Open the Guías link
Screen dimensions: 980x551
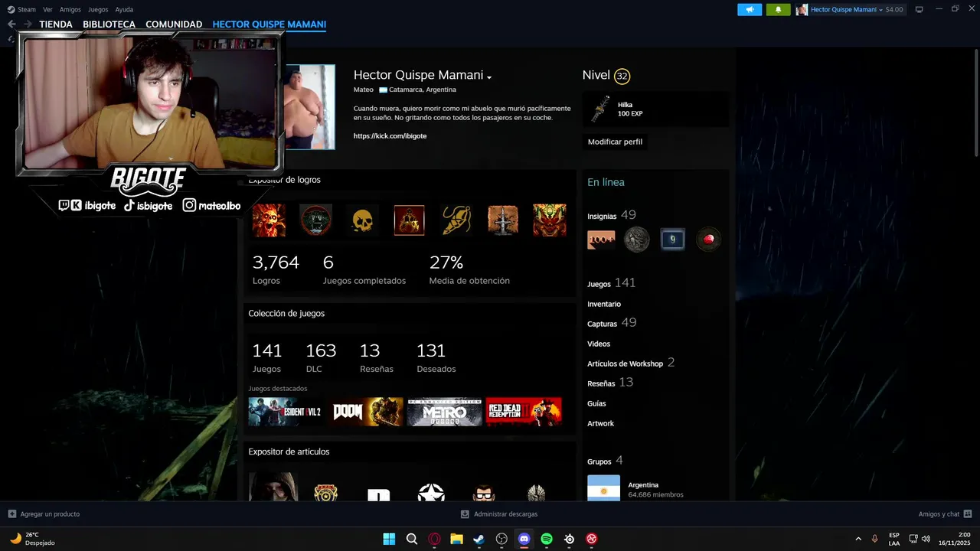click(596, 403)
